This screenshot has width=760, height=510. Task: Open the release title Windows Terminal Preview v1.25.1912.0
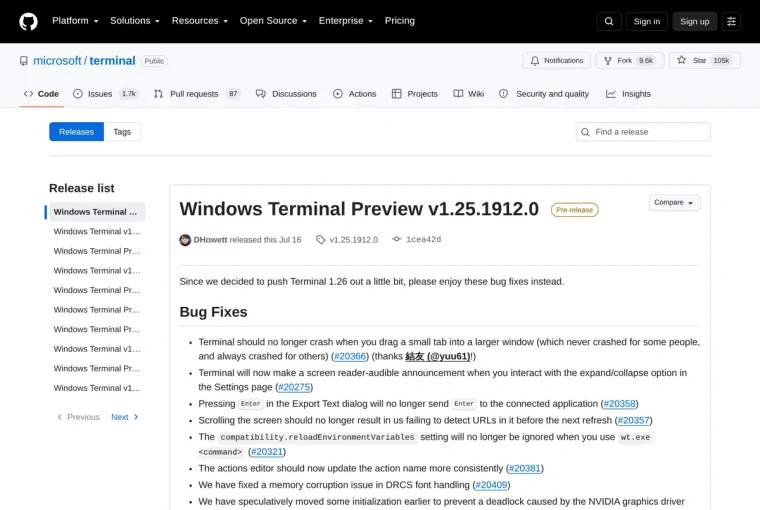coord(359,209)
